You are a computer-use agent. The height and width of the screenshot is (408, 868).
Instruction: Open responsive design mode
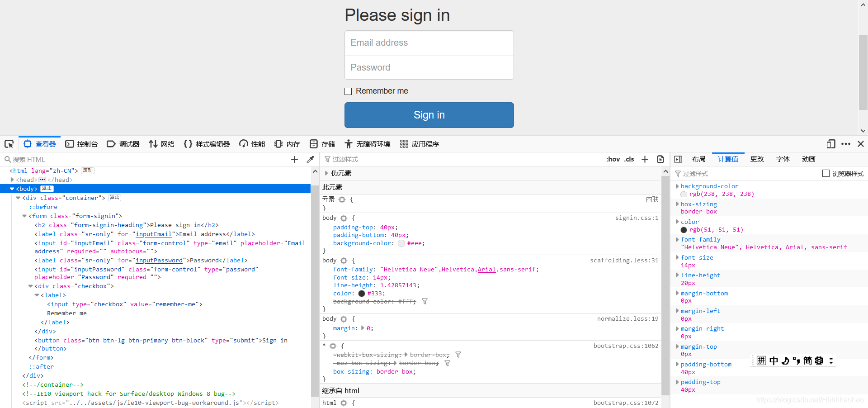pos(830,144)
